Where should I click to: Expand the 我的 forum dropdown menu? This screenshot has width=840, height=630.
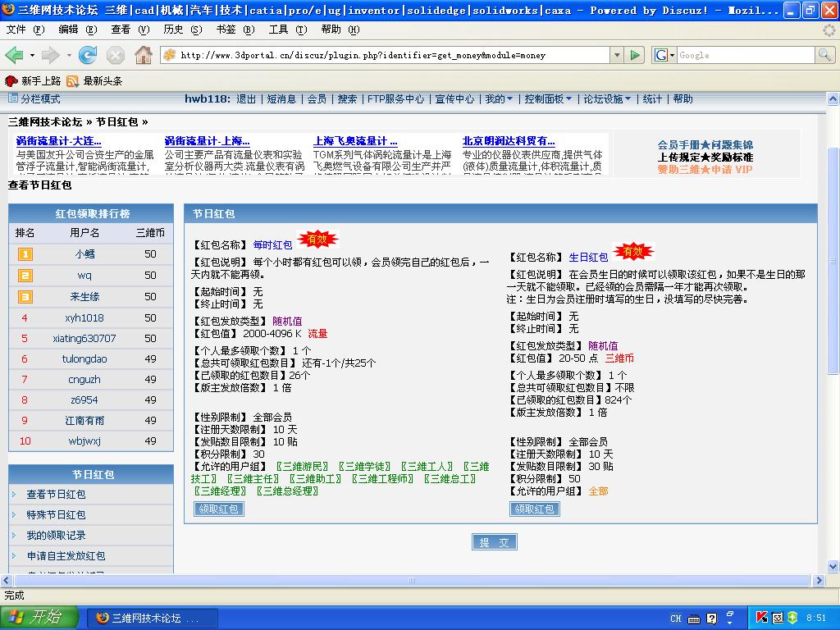point(499,98)
